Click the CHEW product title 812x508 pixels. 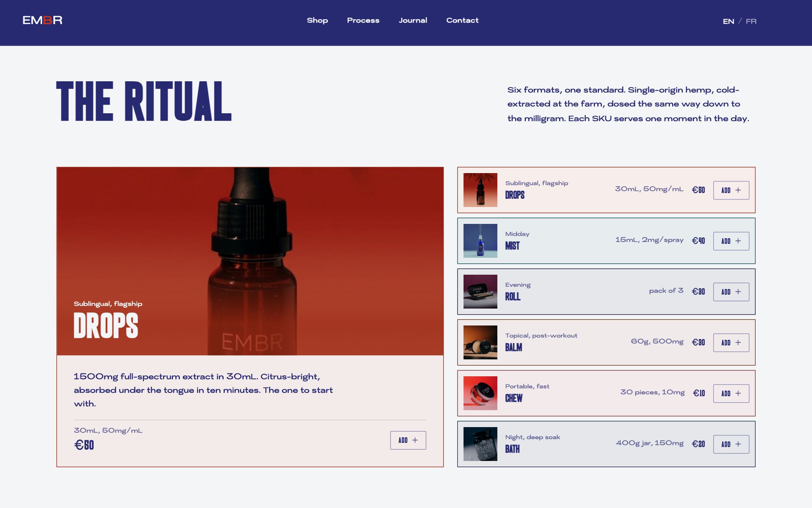(514, 398)
